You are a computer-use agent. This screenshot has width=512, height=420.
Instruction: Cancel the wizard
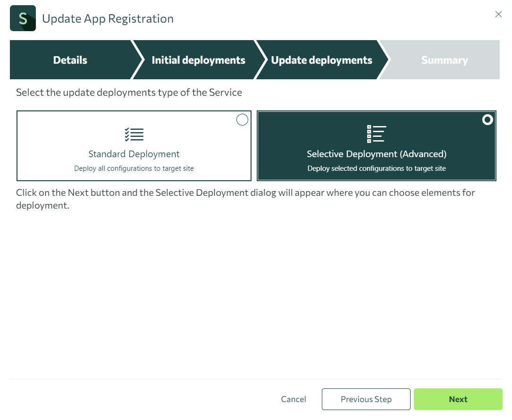[x=293, y=399]
